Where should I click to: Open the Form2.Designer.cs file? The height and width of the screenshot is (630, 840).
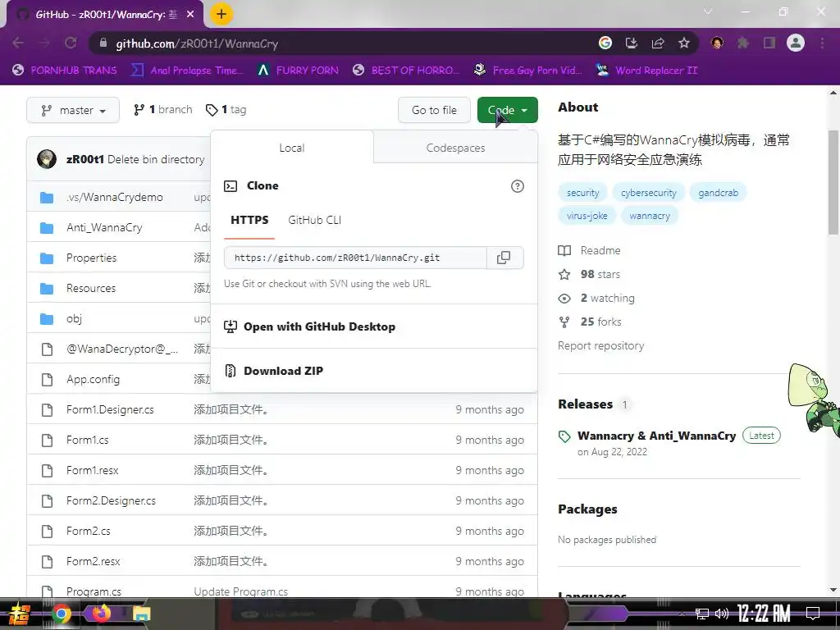coord(111,501)
